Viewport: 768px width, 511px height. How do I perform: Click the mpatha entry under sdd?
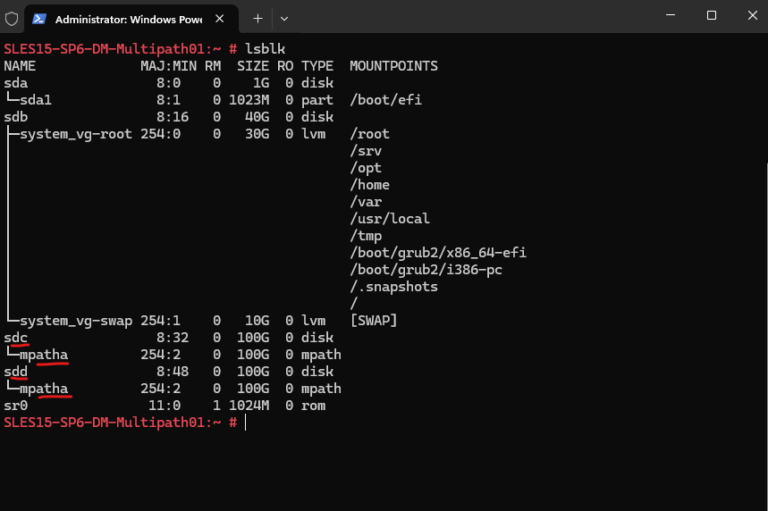point(43,389)
